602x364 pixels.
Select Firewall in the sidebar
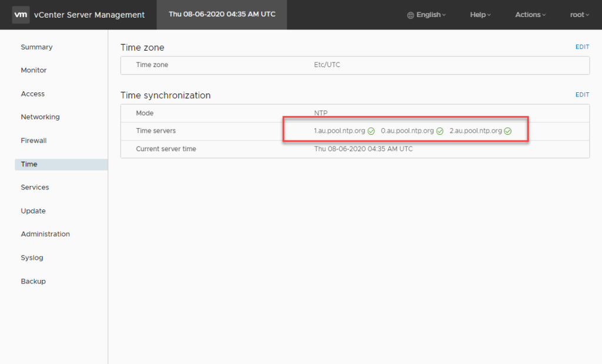point(34,141)
